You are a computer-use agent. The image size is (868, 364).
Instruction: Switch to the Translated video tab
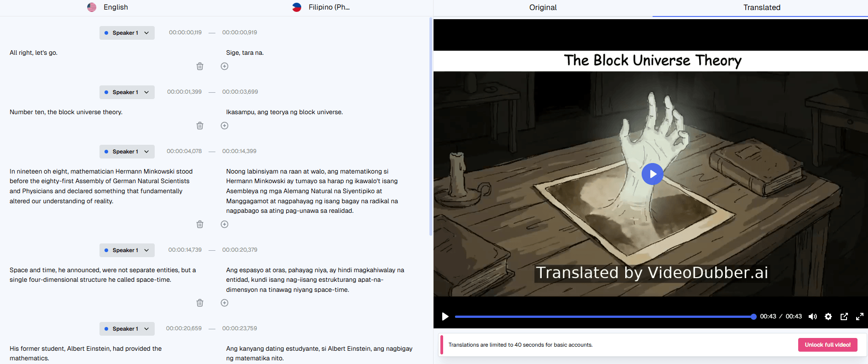coord(762,8)
